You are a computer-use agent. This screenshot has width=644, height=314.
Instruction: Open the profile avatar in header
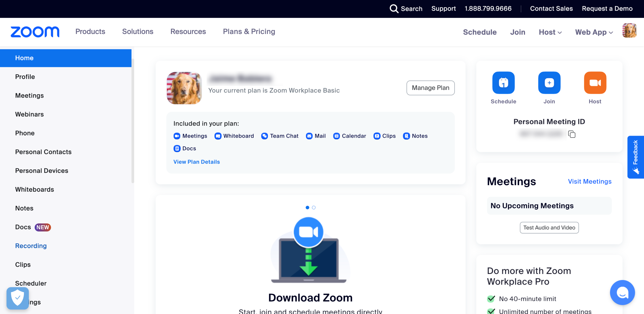click(x=629, y=31)
